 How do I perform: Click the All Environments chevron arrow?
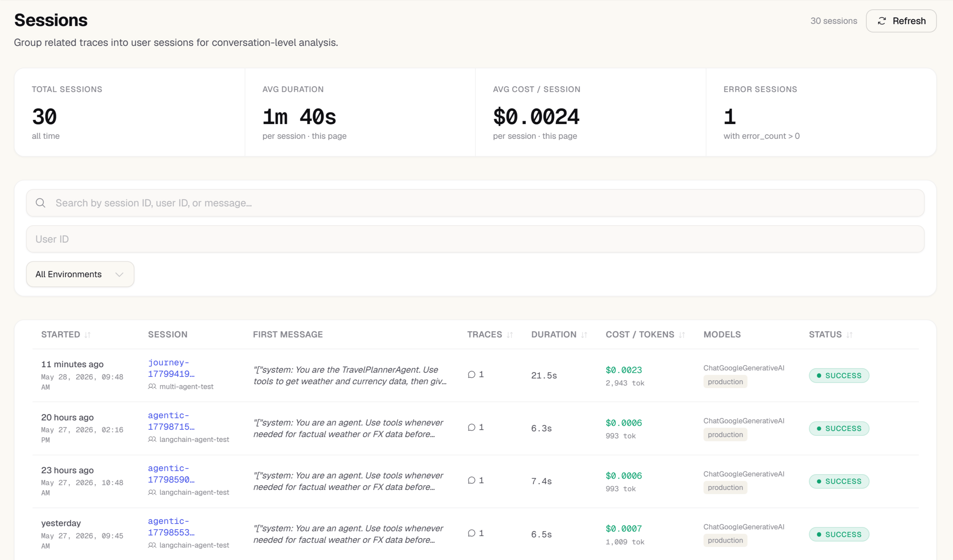[120, 275]
